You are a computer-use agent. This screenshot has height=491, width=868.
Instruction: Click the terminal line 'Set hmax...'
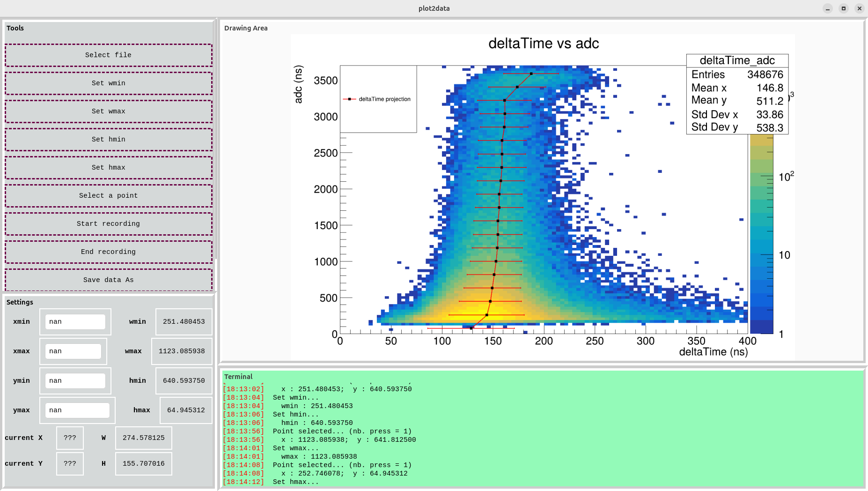pyautogui.click(x=296, y=482)
